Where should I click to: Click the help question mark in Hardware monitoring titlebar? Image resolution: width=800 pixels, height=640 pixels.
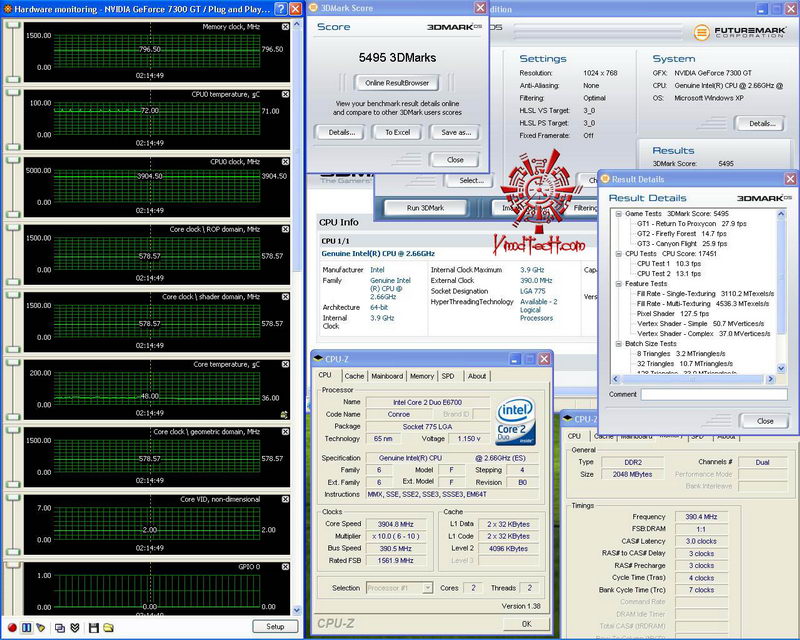click(281, 9)
